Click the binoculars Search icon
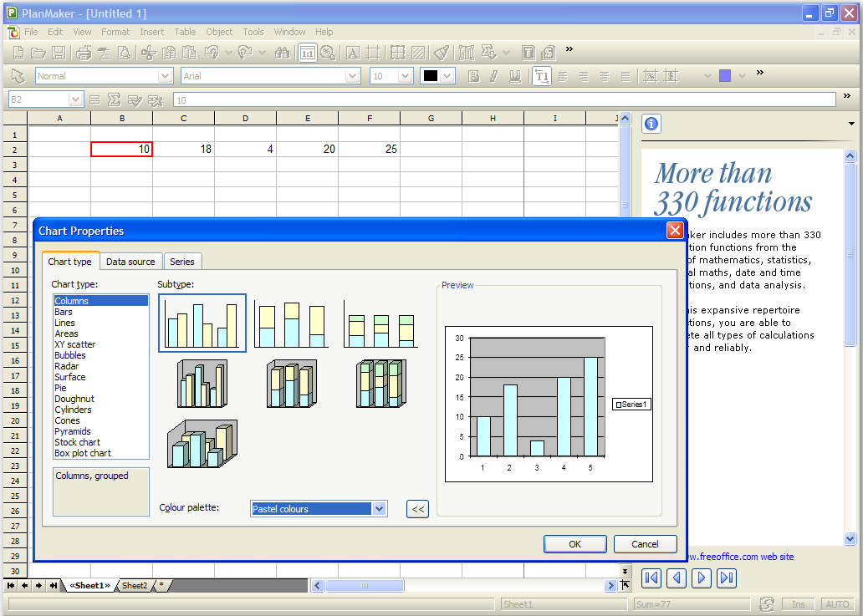Viewport: 863px width, 616px height. tap(283, 53)
